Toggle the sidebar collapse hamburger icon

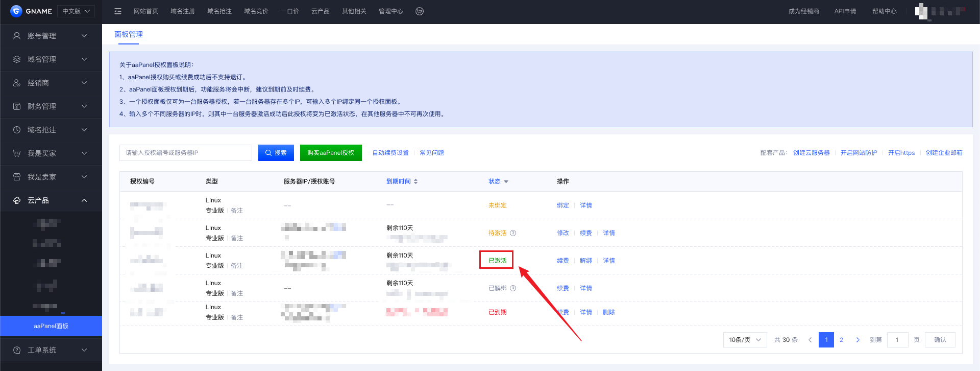click(x=118, y=11)
